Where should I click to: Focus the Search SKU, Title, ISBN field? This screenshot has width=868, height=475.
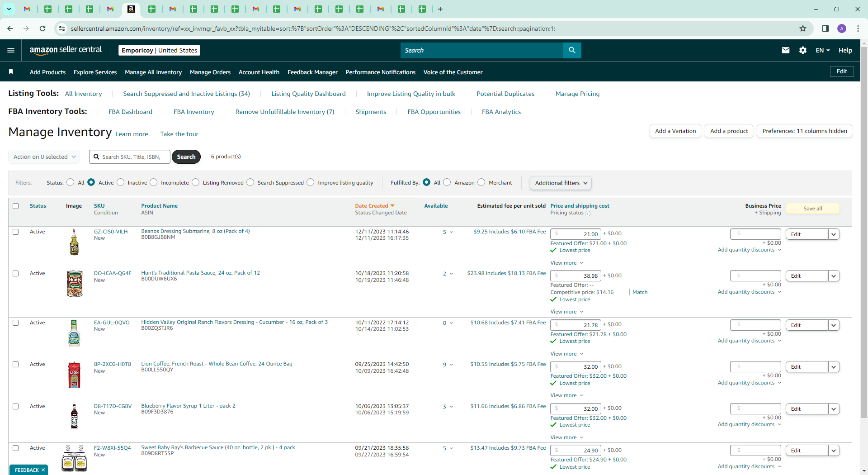click(130, 157)
